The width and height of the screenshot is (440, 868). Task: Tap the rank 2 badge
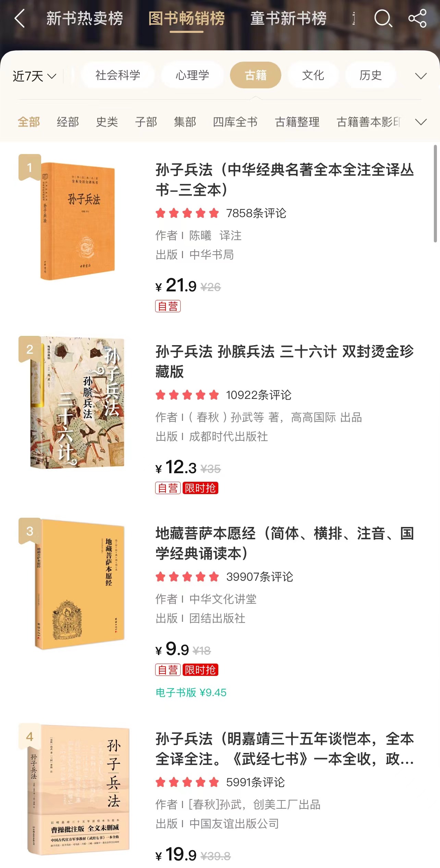coord(30,349)
